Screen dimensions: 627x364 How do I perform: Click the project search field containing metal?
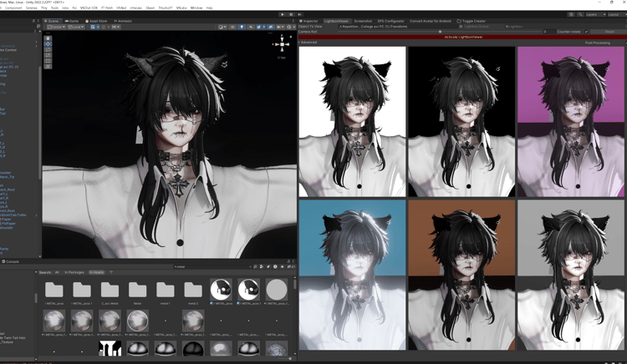point(212,266)
